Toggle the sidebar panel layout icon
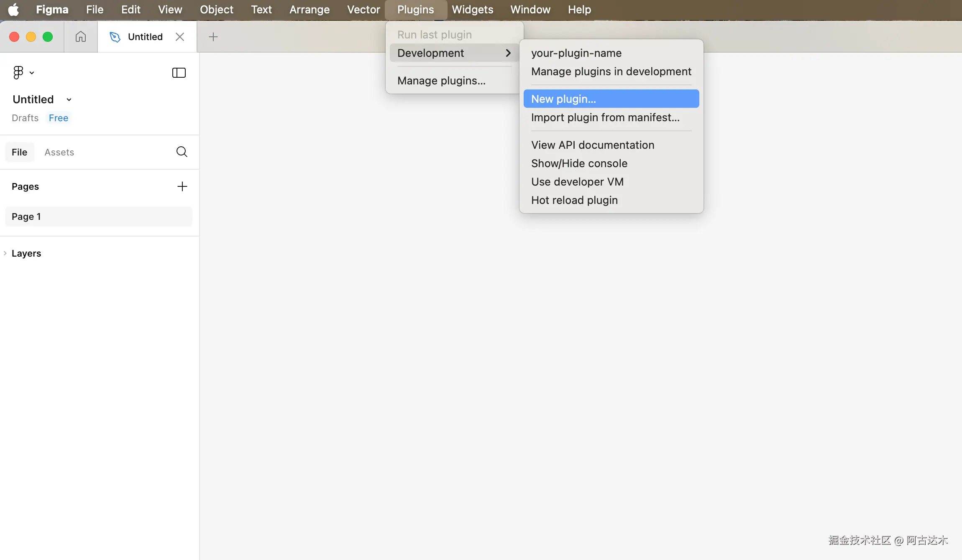The height and width of the screenshot is (560, 962). [179, 73]
